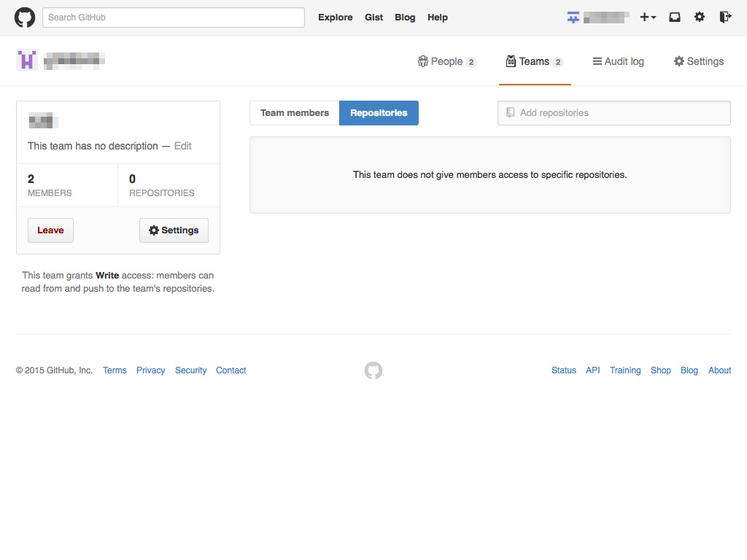Viewport: 747px width, 560px height.
Task: Open the Teams tab
Action: [535, 62]
